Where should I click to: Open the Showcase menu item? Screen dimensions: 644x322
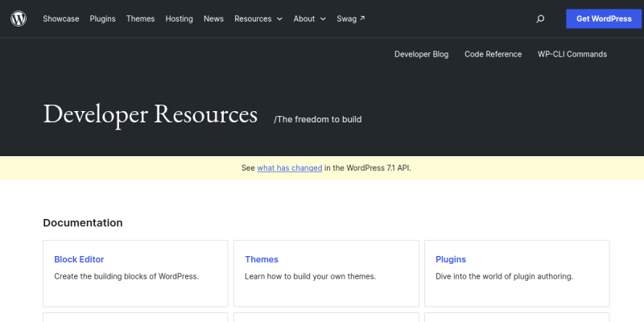click(x=61, y=19)
